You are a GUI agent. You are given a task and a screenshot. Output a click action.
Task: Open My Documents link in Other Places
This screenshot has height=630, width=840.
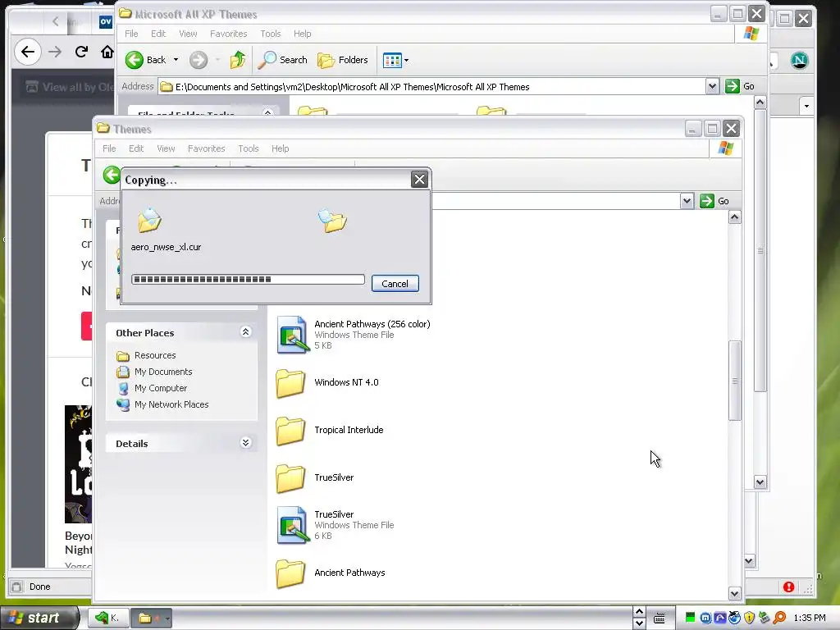(163, 372)
